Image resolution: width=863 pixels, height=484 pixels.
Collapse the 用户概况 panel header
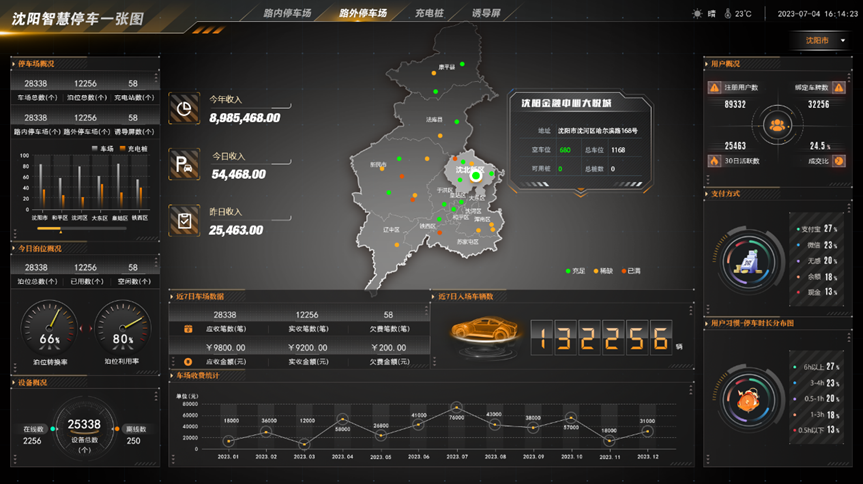(726, 64)
